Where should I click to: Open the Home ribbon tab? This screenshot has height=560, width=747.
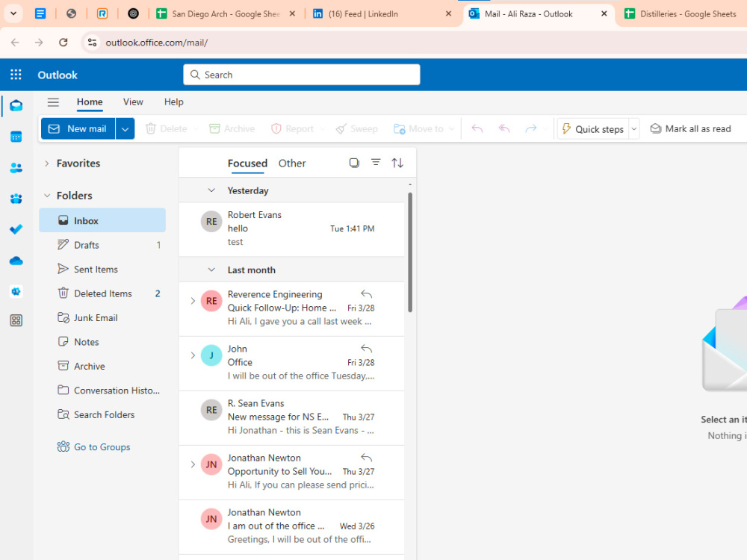90,102
